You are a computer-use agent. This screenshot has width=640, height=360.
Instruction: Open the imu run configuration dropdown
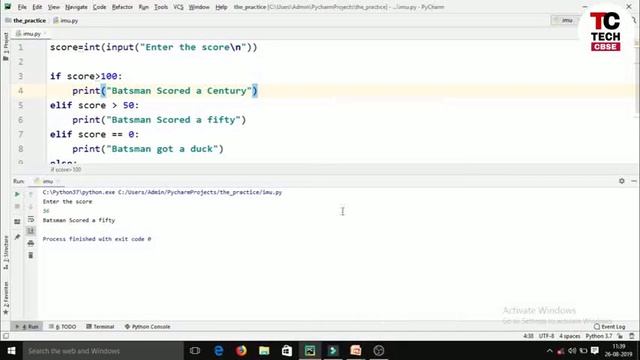565,20
